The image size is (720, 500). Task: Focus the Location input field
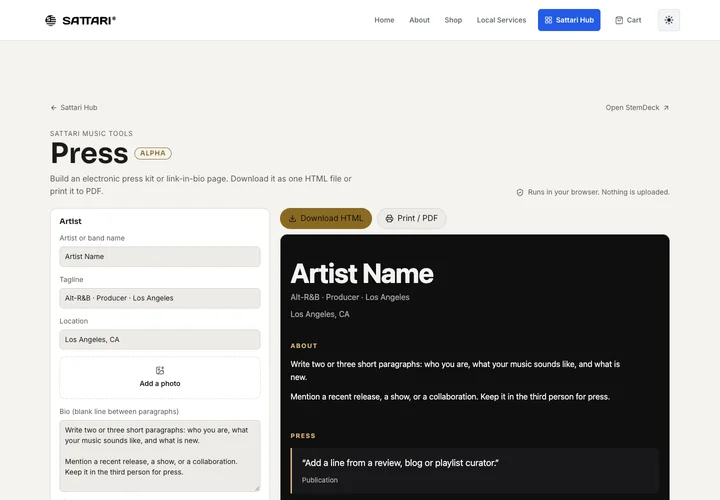click(160, 340)
